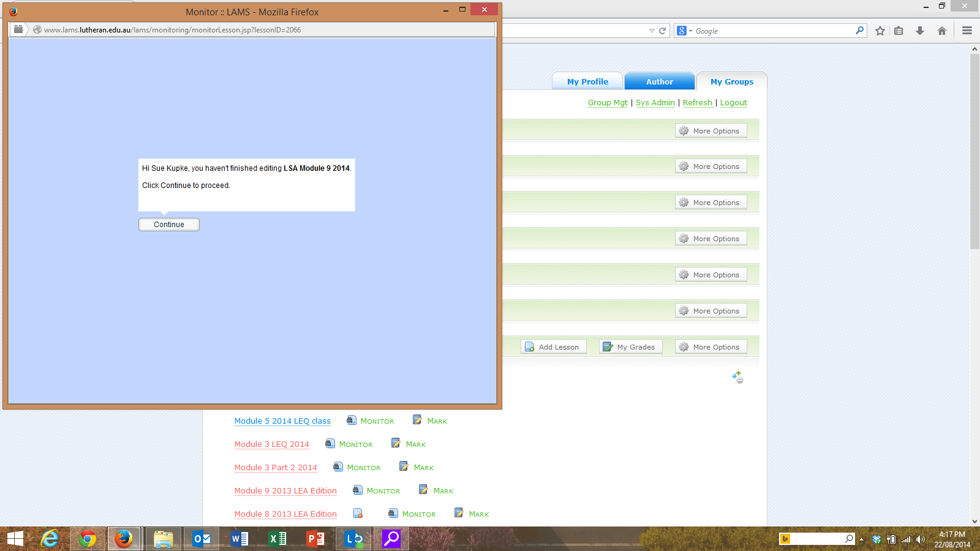Show bookmarks list icon in toolbar

point(899,31)
